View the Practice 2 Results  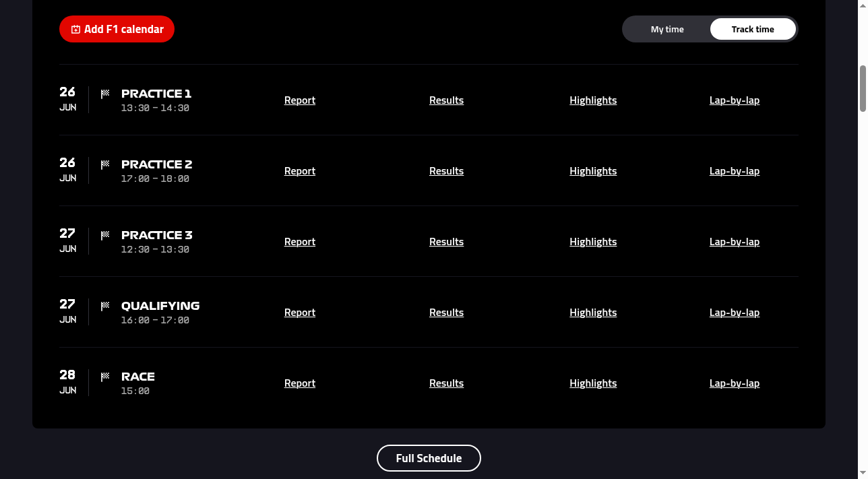click(x=446, y=171)
